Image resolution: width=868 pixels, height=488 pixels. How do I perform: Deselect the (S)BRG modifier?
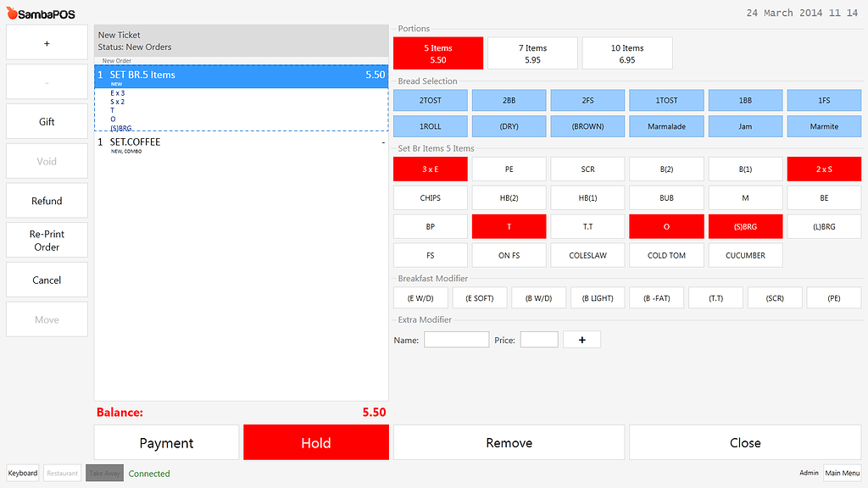pyautogui.click(x=745, y=226)
